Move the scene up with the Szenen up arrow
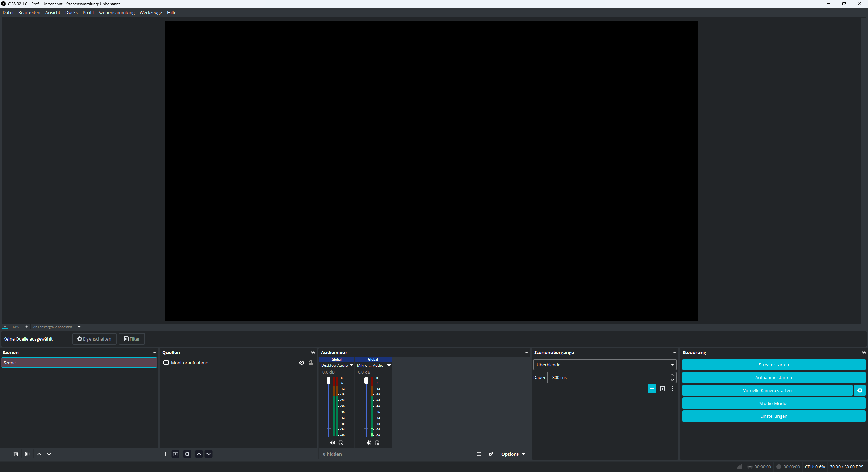The width and height of the screenshot is (868, 472). pyautogui.click(x=39, y=454)
